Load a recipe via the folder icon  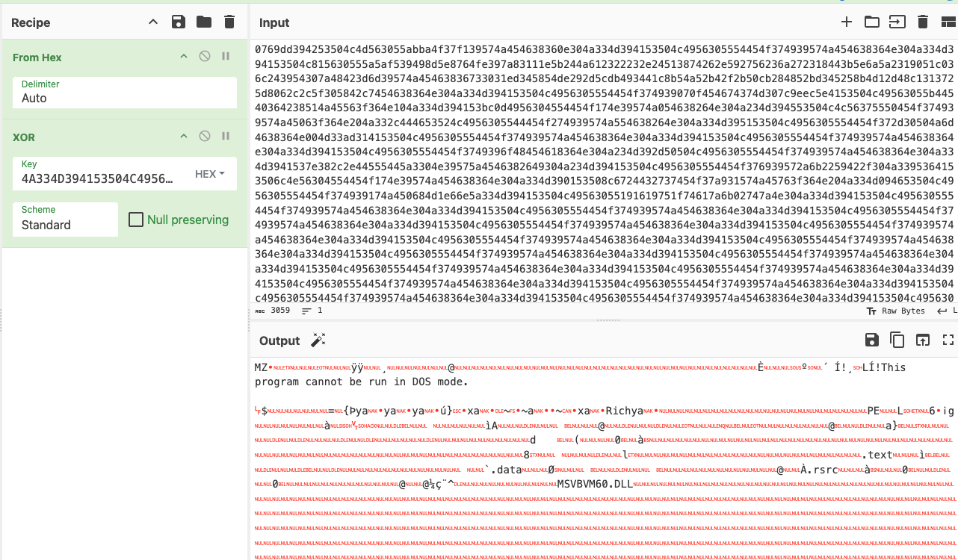tap(204, 22)
